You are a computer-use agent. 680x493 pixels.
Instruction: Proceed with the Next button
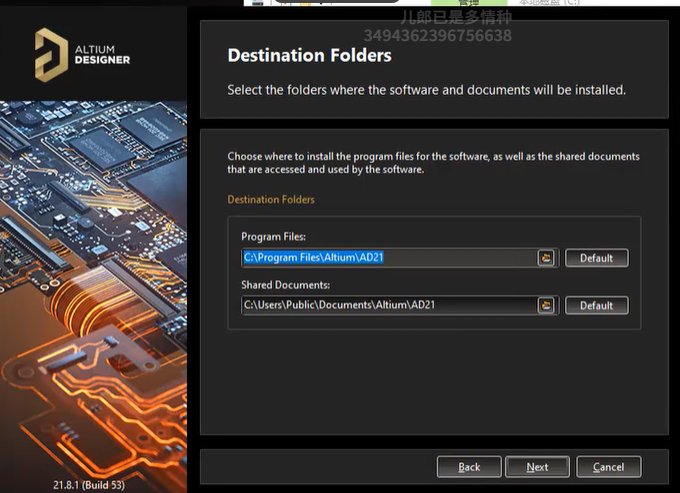pos(537,467)
